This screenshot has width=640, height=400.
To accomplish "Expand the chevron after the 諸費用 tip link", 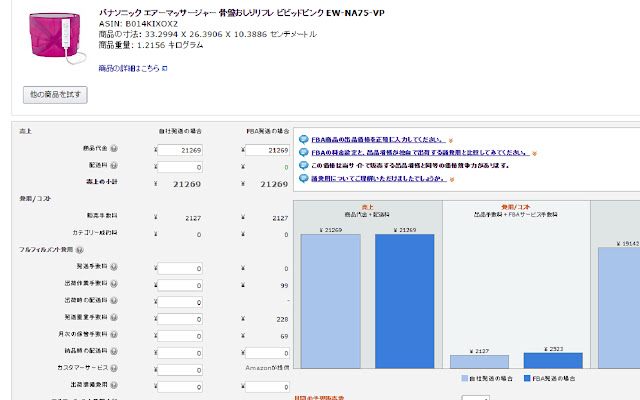I will pyautogui.click(x=451, y=180).
